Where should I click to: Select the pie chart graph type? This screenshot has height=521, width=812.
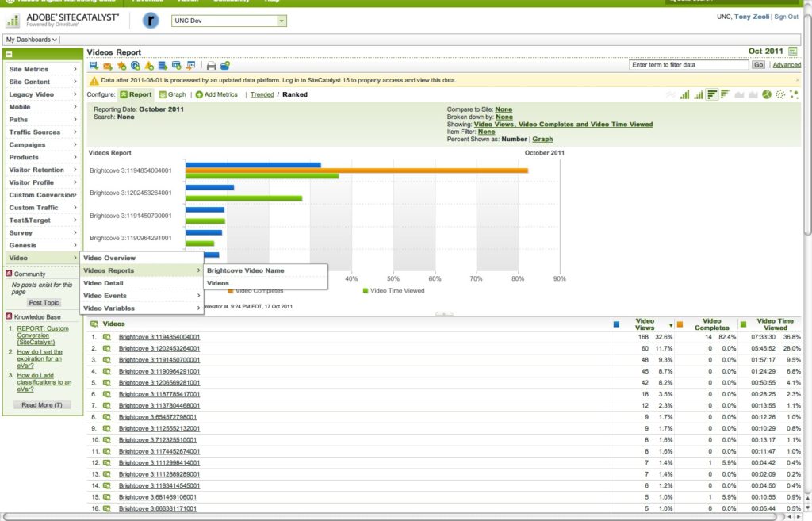click(x=767, y=94)
